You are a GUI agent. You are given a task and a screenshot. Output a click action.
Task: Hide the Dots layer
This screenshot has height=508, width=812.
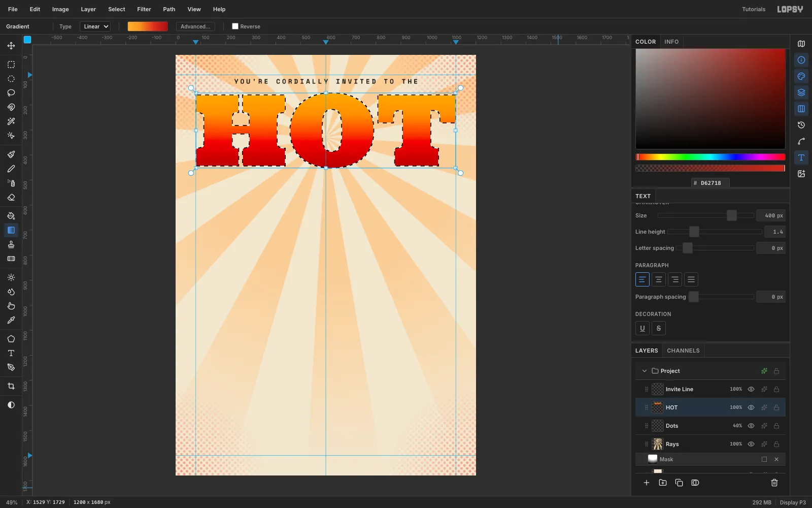pos(751,426)
